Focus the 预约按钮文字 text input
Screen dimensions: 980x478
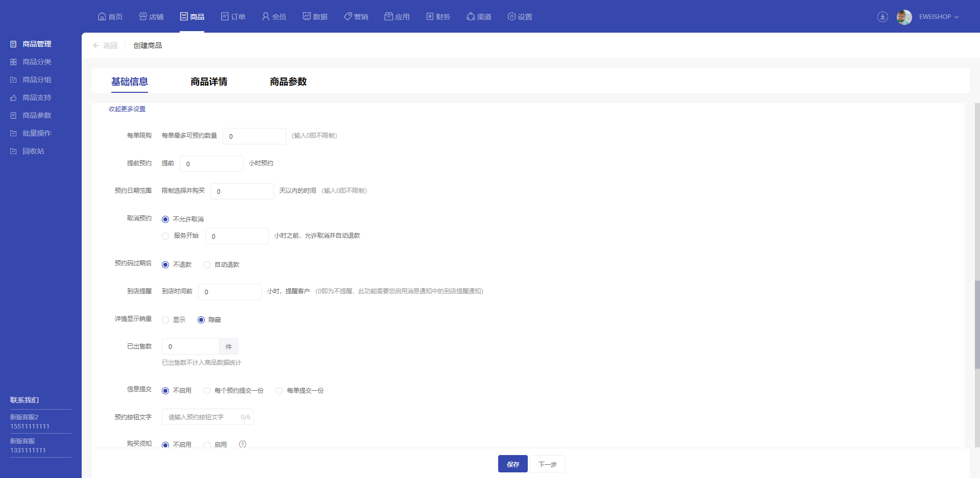[208, 417]
